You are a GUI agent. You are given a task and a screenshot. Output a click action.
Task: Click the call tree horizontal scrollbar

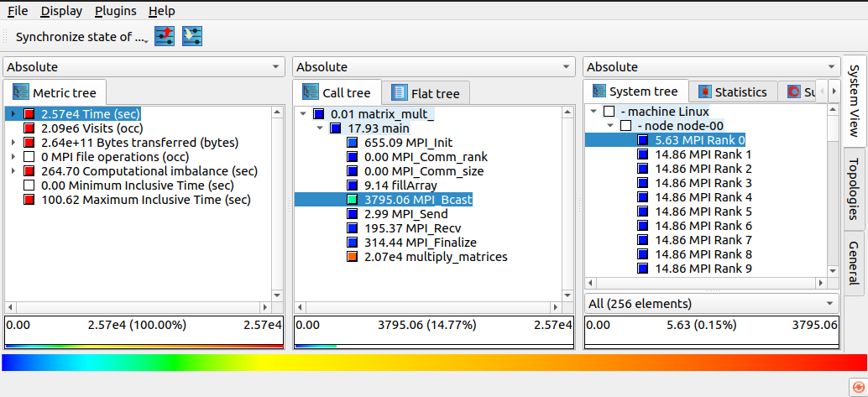(428, 306)
